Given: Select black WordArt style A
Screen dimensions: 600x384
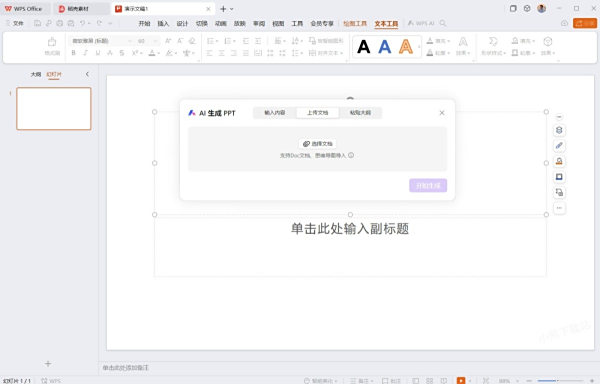Looking at the screenshot, I should point(364,47).
